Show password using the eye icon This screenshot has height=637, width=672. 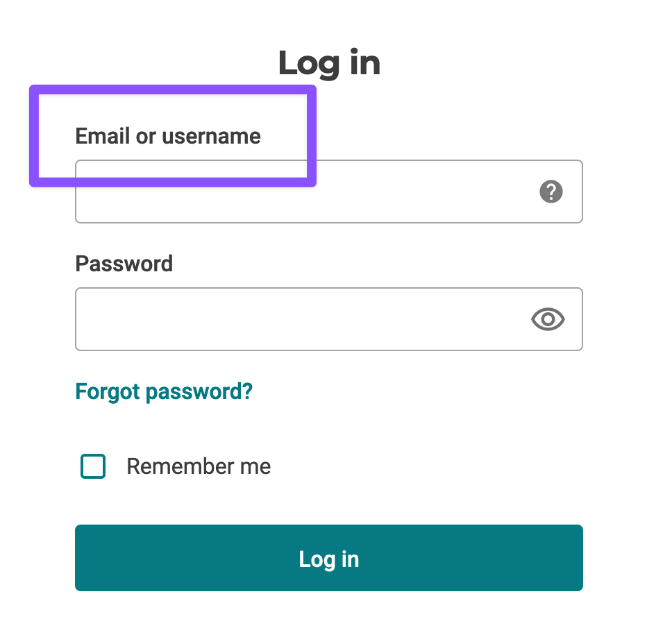click(x=548, y=319)
